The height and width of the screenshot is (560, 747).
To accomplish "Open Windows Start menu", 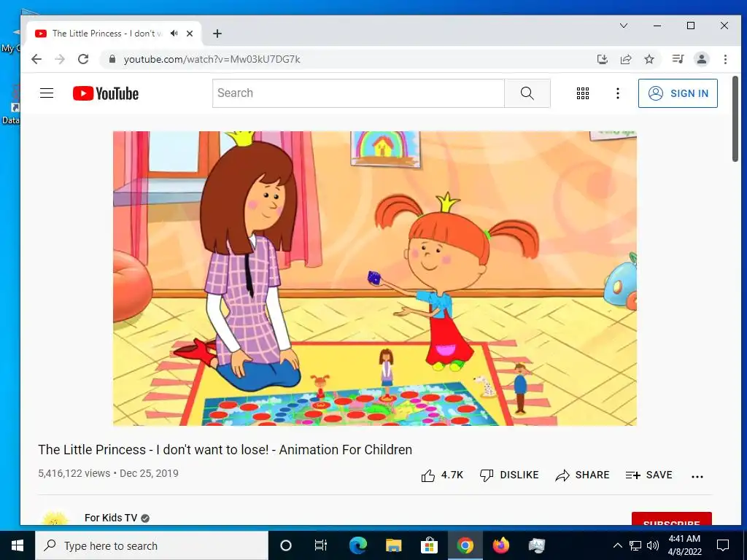I will [x=18, y=545].
